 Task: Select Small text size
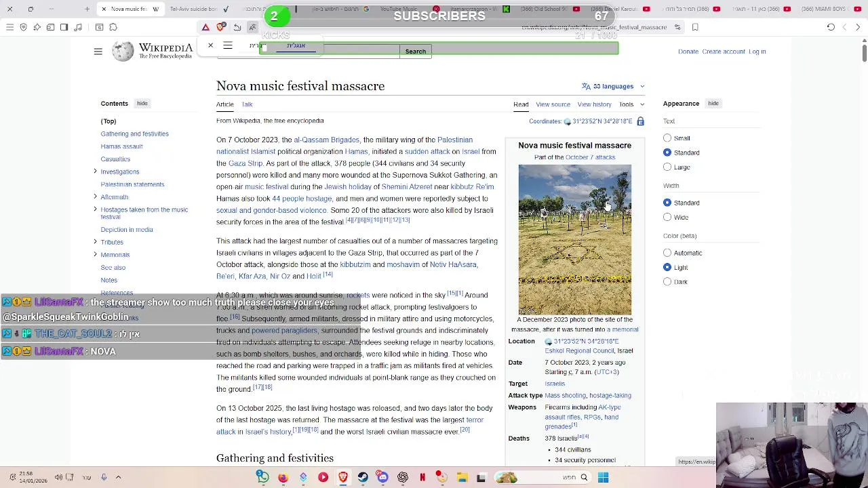click(x=667, y=138)
